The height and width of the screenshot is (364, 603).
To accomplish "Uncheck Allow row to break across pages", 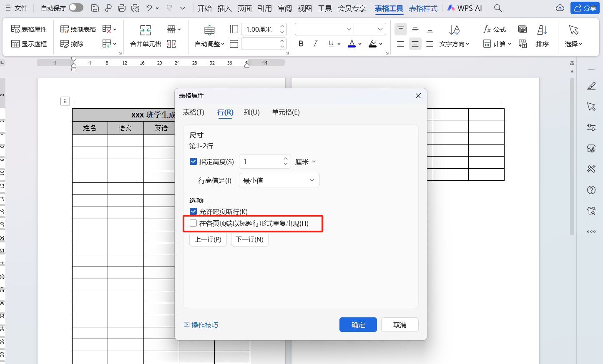I will (x=193, y=212).
